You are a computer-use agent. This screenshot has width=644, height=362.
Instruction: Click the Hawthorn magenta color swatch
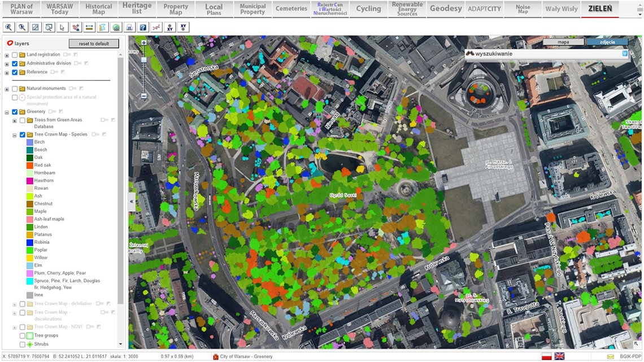29,181
